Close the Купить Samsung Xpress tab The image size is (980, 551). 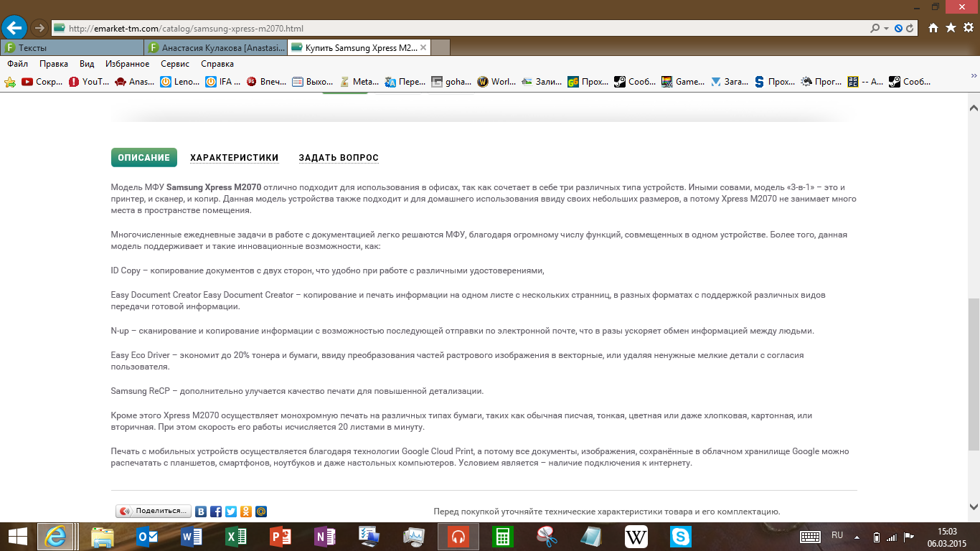(423, 48)
